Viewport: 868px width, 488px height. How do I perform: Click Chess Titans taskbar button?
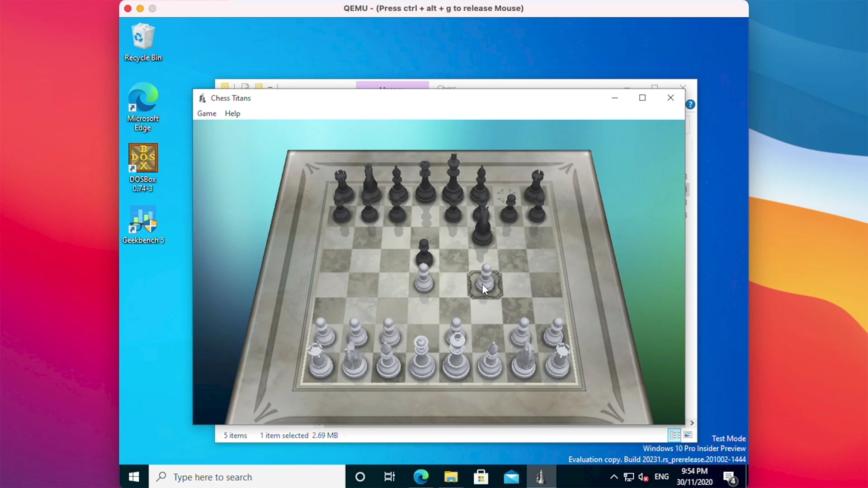[541, 477]
